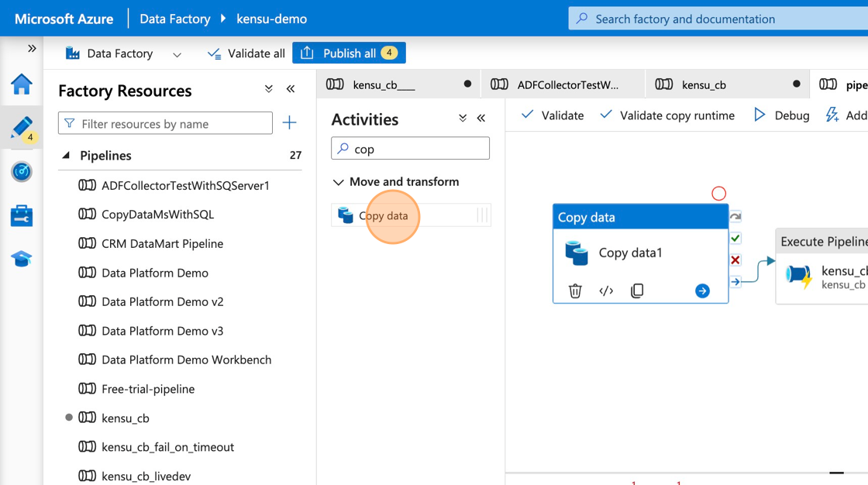Select the Author pencil icon
Viewport: 868px width, 485px height.
pyautogui.click(x=22, y=128)
